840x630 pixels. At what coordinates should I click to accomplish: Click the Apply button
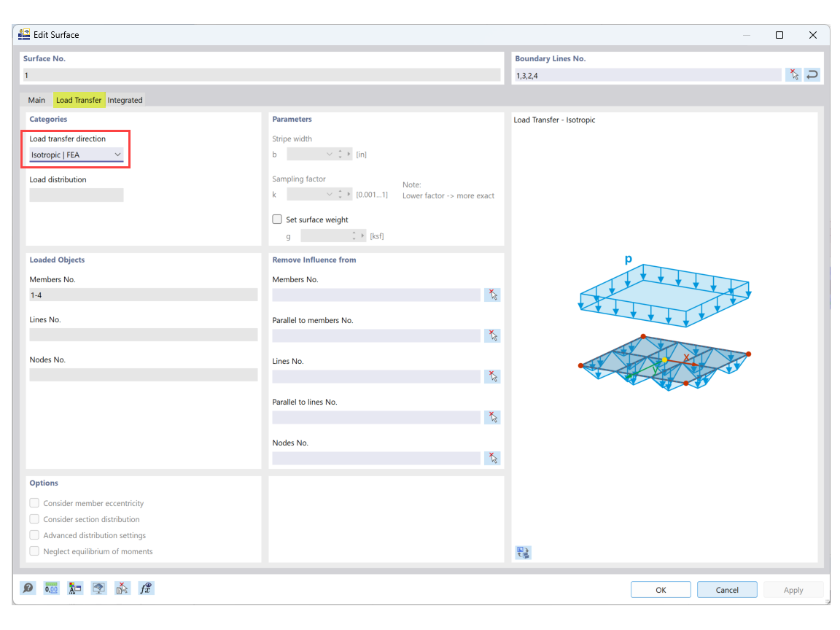[x=793, y=589]
